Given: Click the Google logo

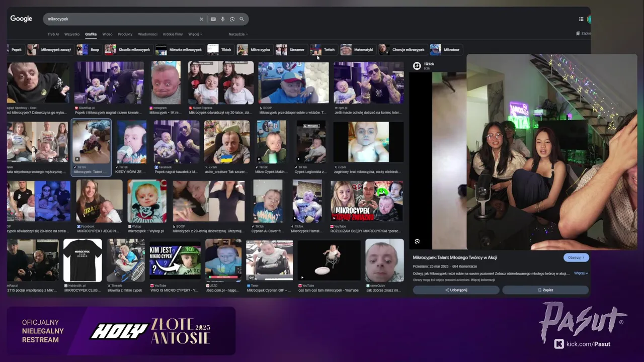Looking at the screenshot, I should click(21, 19).
